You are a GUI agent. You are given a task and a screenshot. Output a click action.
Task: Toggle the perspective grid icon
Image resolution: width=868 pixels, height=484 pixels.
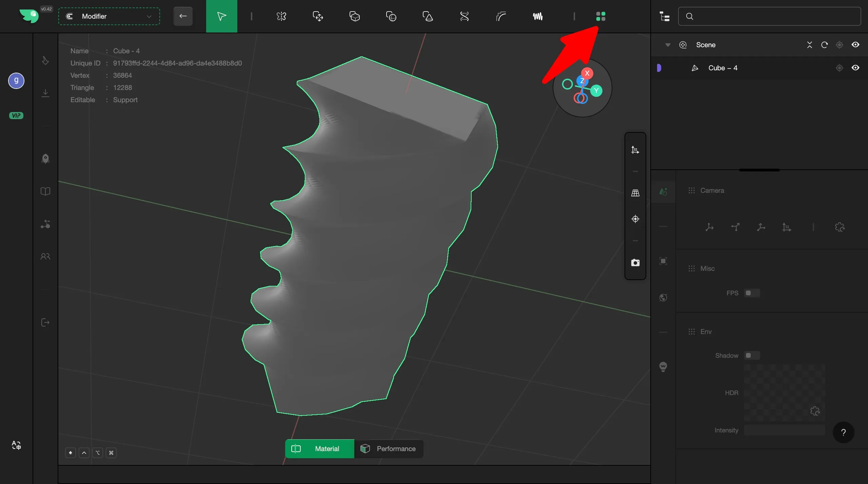click(635, 193)
